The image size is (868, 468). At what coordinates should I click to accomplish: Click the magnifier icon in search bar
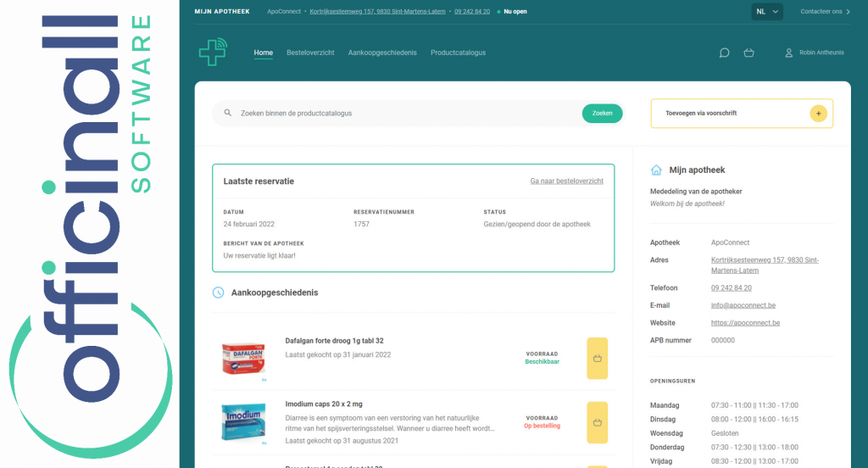point(227,113)
